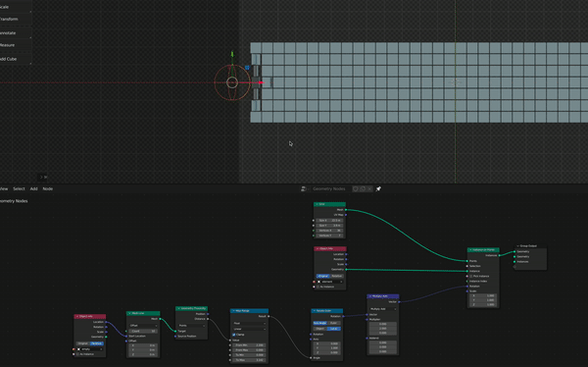588x367 pixels.
Task: Open the View menu in node editor
Action: (4, 189)
